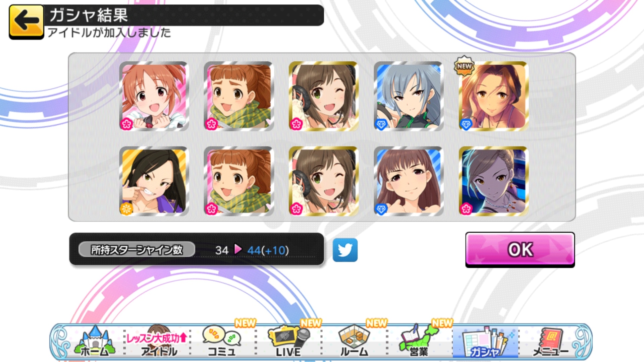Tap the 所持スターシャイン数 label
This screenshot has width=644, height=362.
(137, 250)
